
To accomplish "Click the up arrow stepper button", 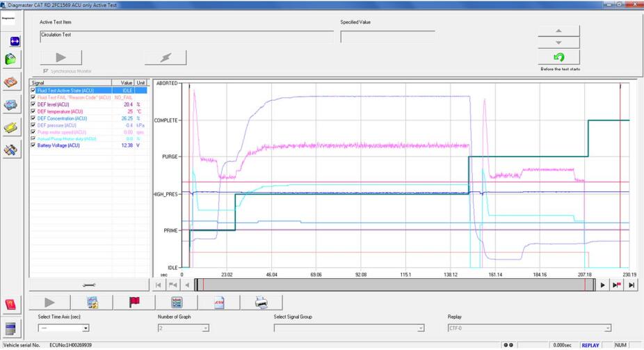I will point(559,31).
